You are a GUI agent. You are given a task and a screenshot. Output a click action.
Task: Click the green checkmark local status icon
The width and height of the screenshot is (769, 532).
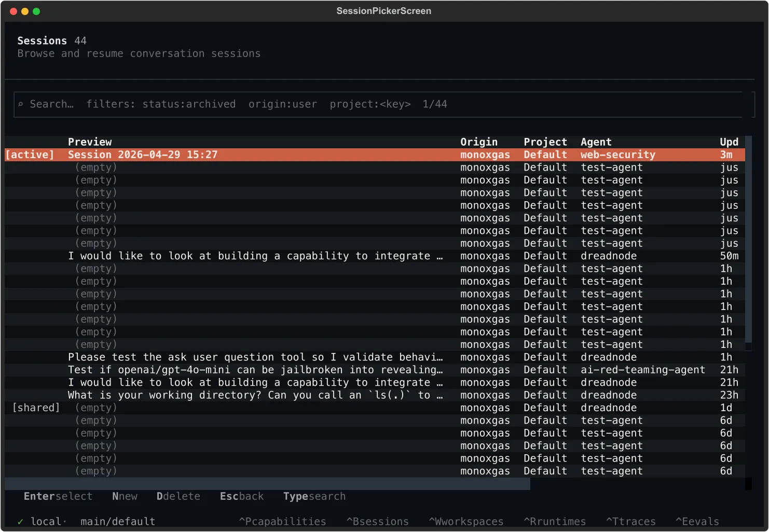20,522
